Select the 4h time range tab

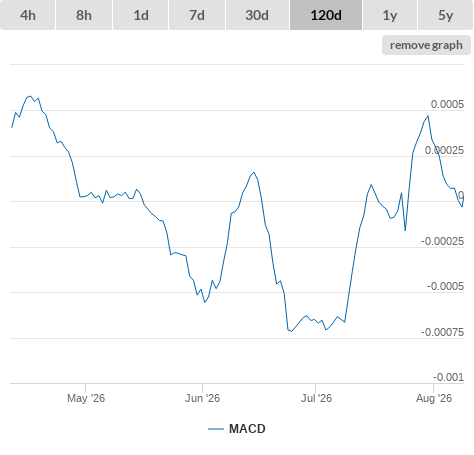pos(28,15)
